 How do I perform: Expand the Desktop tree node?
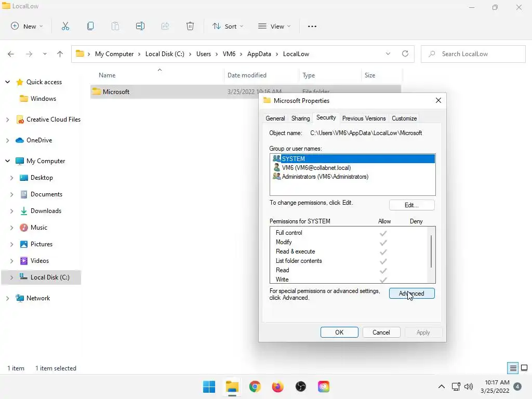pos(11,178)
